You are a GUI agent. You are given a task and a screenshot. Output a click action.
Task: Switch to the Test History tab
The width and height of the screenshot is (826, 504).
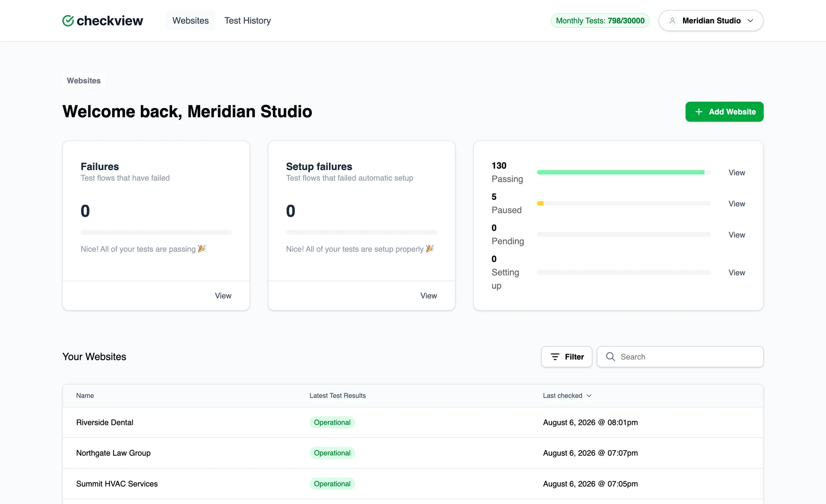pyautogui.click(x=247, y=20)
